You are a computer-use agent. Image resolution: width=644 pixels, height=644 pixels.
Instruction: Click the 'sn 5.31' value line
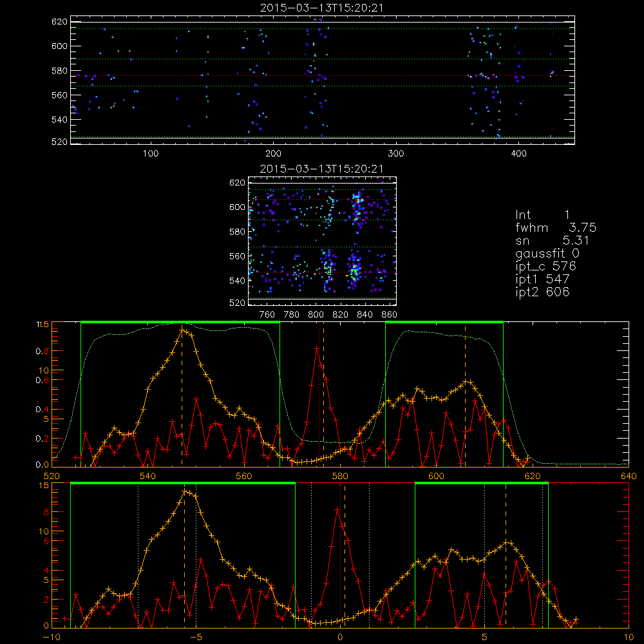pyautogui.click(x=553, y=240)
